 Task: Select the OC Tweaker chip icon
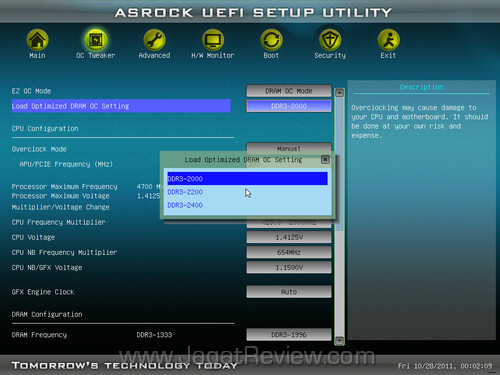point(96,40)
